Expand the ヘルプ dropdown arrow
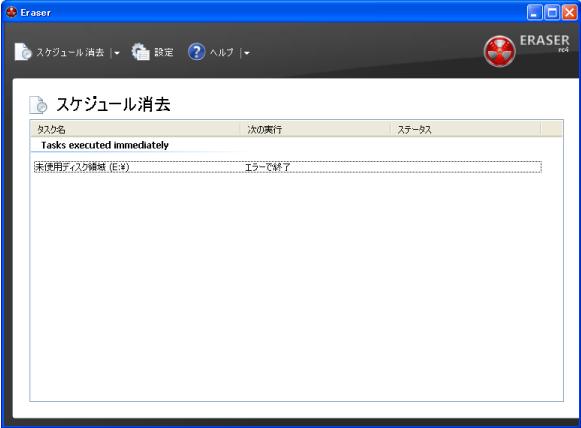Image resolution: width=581 pixels, height=428 pixels. (x=246, y=53)
